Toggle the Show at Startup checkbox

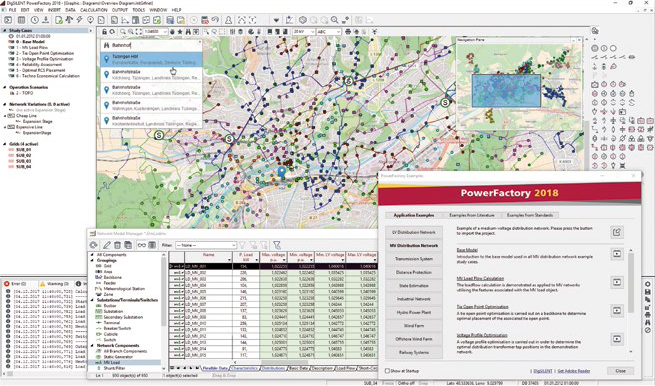(387, 371)
